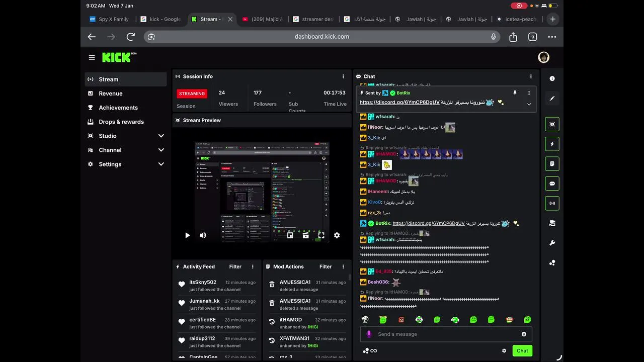This screenshot has width=644, height=362.
Task: Select raidup2112 follow activity entry
Action: click(217, 342)
